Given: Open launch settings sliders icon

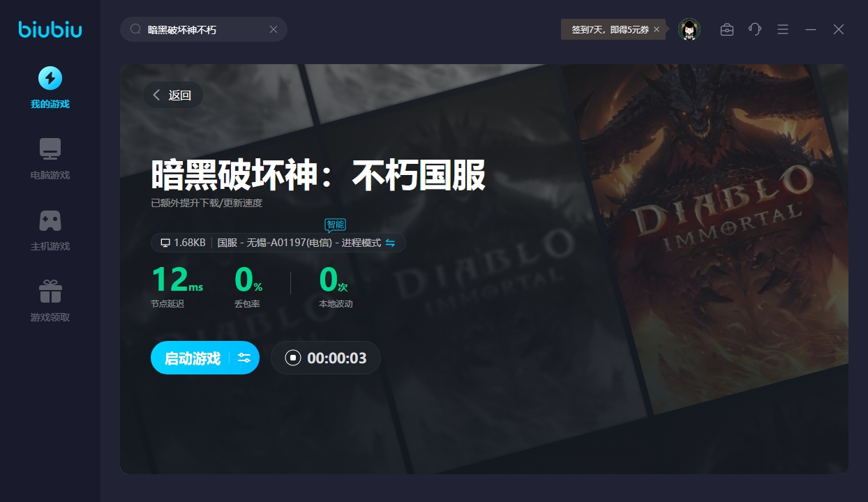Looking at the screenshot, I should [244, 358].
